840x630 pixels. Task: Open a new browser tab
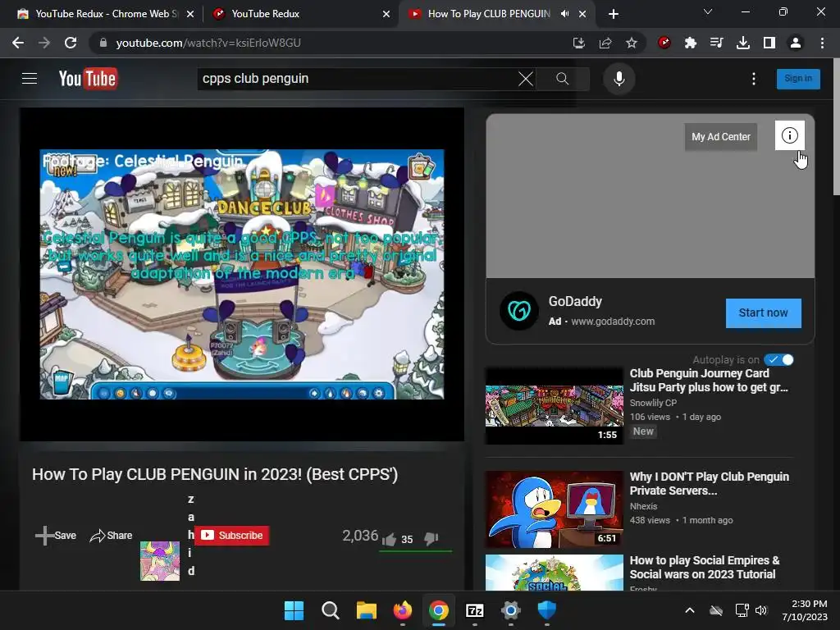[x=614, y=14]
